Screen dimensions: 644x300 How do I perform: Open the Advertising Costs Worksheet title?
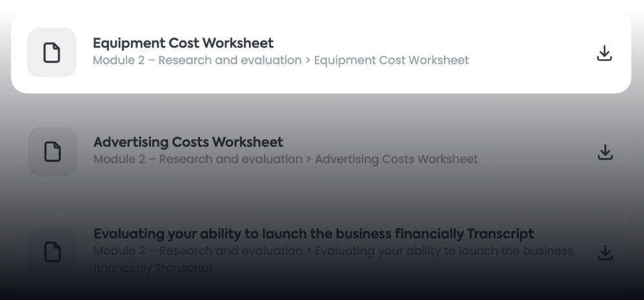188,142
